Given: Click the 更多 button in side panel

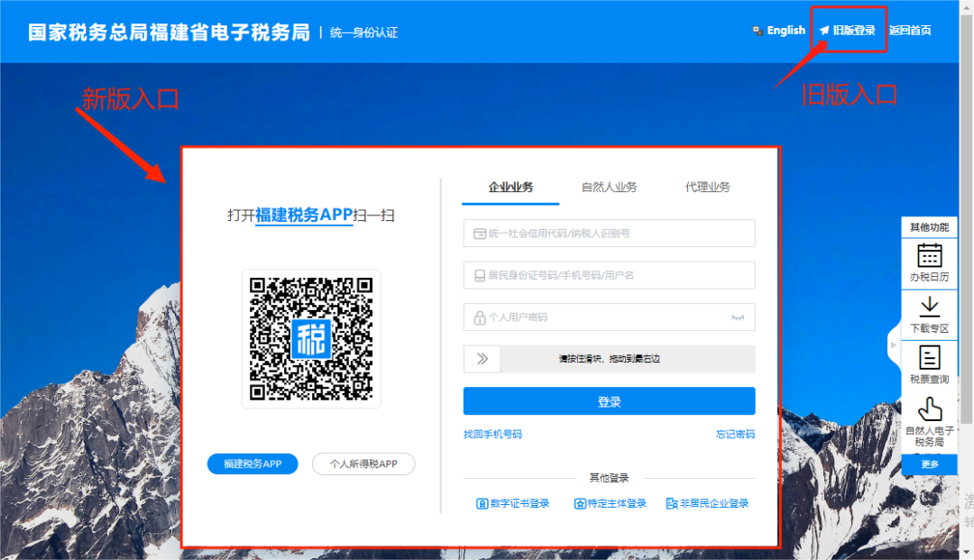Looking at the screenshot, I should tap(929, 464).
